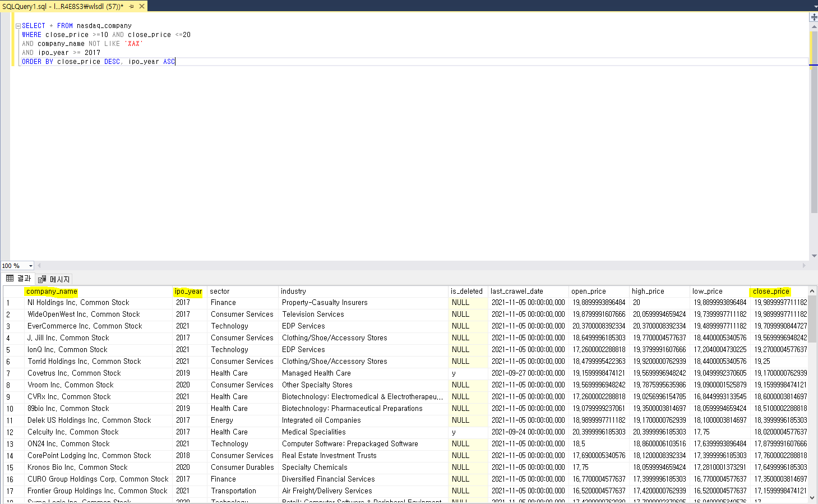Screen dimensions: 818x504
Task: Select the row 7 number header
Action: click(13, 373)
